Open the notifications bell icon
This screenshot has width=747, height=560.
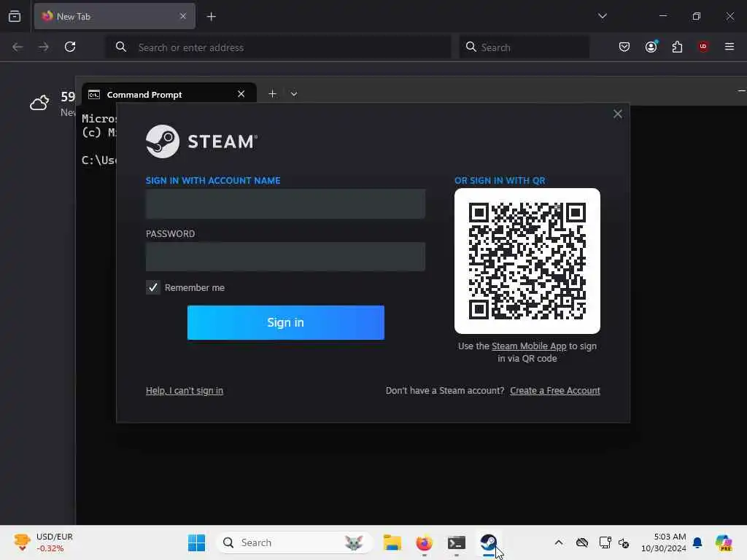[697, 542]
